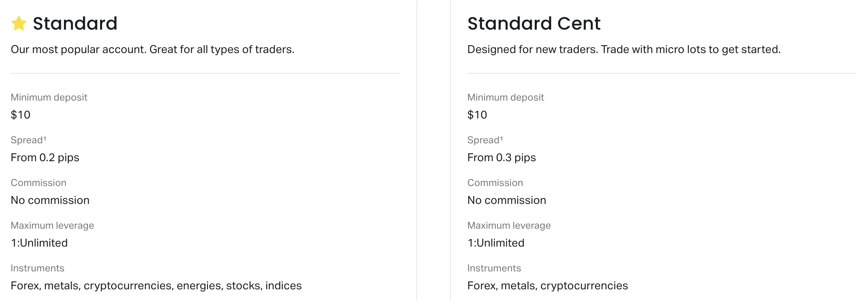This screenshot has height=301, width=868.
Task: Click the Spread footnote label under Standard Cent
Action: 485,140
